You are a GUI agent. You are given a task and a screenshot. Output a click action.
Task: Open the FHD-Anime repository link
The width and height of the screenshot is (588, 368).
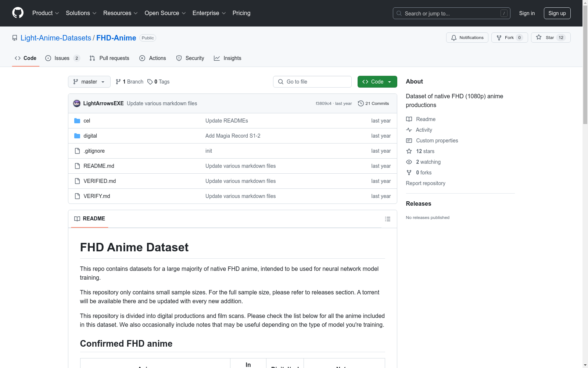point(116,38)
